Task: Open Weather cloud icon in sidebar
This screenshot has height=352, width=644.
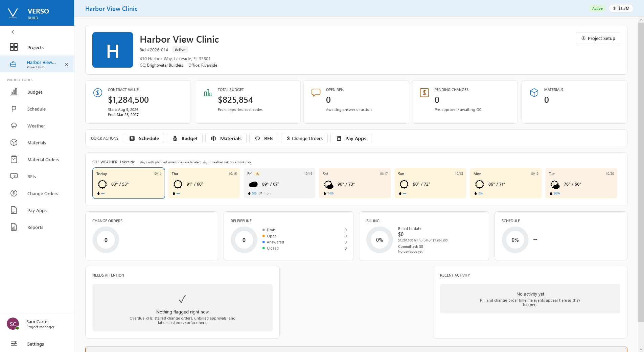Action: [x=14, y=126]
